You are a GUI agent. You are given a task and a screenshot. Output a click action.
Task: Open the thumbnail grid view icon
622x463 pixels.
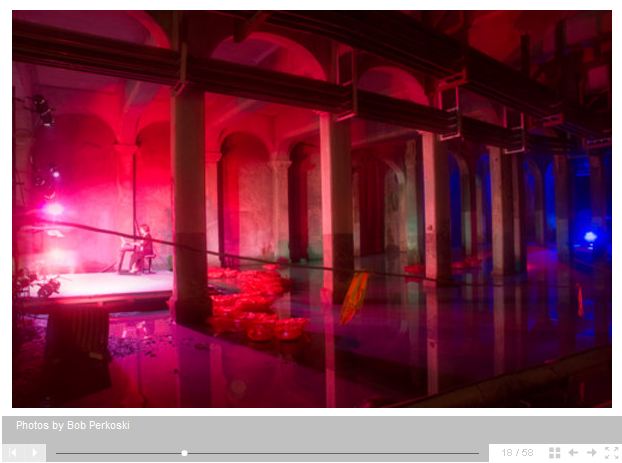click(x=555, y=453)
